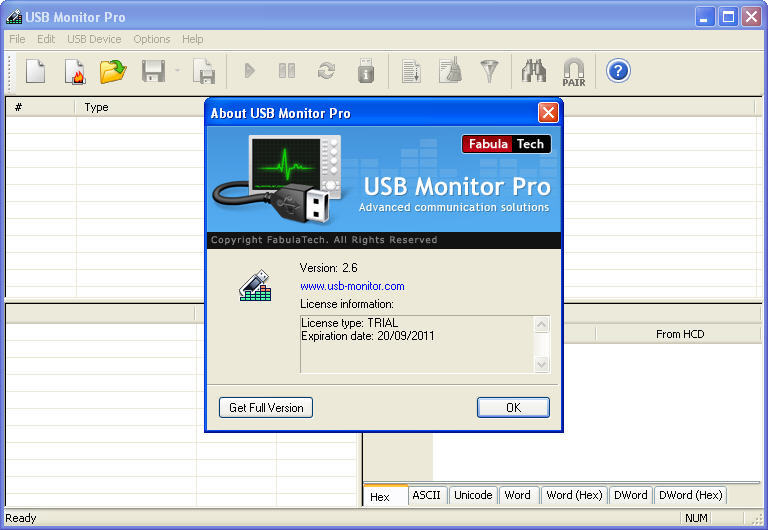Click the PAIR magnet icon
Image resolution: width=768 pixels, height=530 pixels.
click(574, 72)
